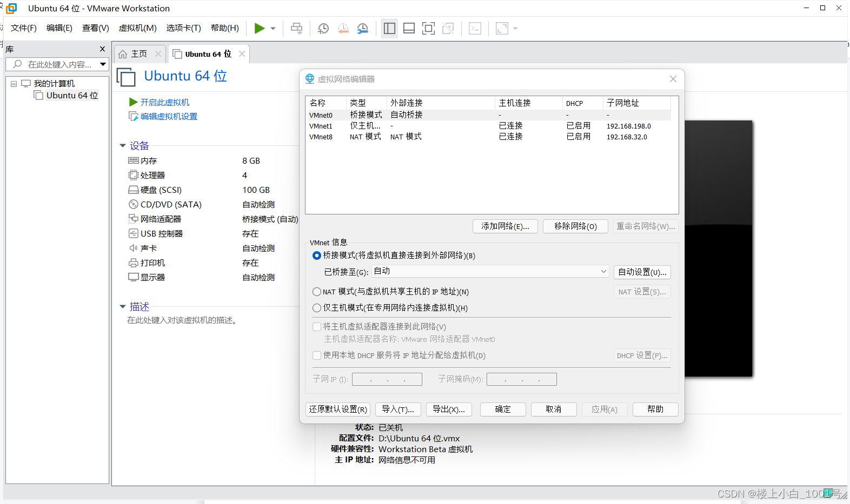Click the revert to snapshot icon

343,28
